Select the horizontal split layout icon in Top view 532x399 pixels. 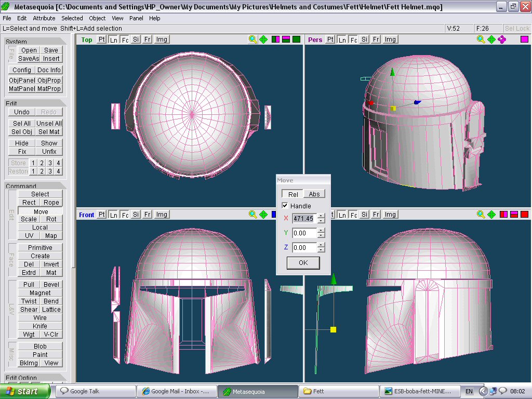tap(286, 39)
